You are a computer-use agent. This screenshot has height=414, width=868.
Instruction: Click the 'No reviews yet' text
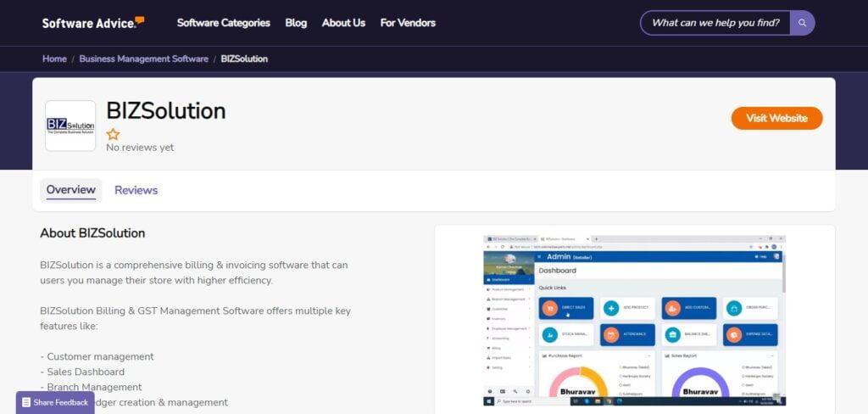(140, 148)
